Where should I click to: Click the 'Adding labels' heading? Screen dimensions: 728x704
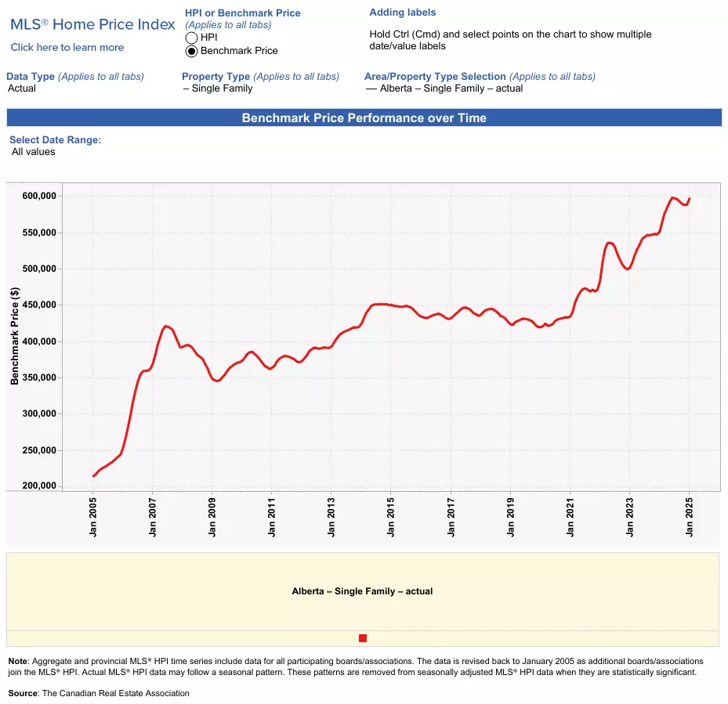403,13
